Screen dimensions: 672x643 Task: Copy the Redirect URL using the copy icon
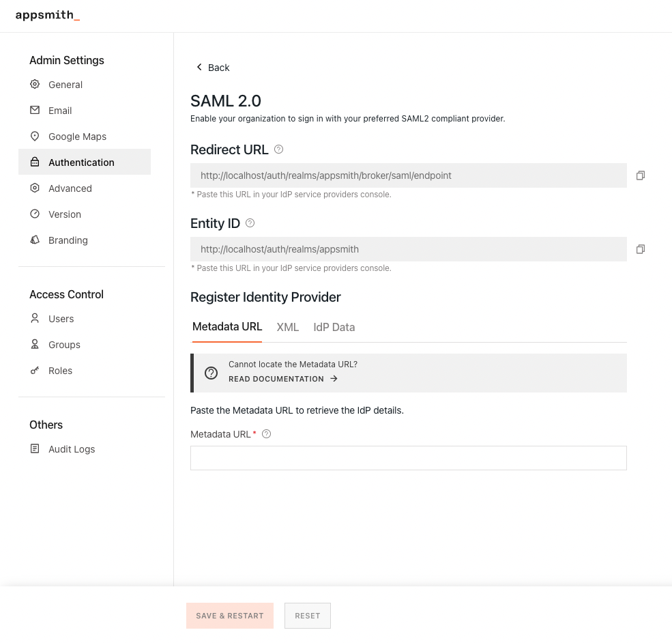(640, 175)
